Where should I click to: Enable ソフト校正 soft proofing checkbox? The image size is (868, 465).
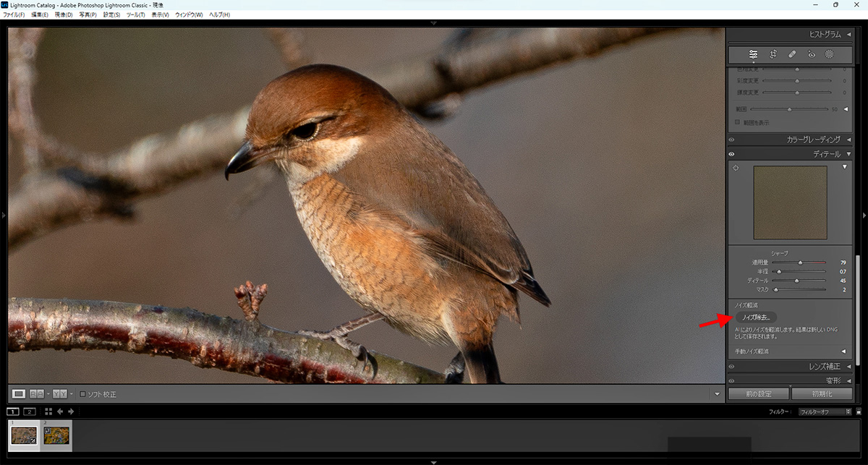click(x=83, y=394)
